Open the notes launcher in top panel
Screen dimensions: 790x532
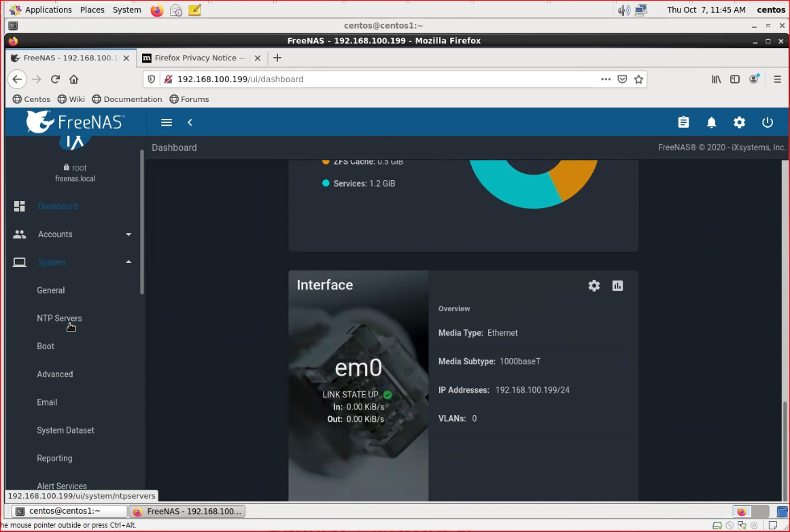point(194,10)
